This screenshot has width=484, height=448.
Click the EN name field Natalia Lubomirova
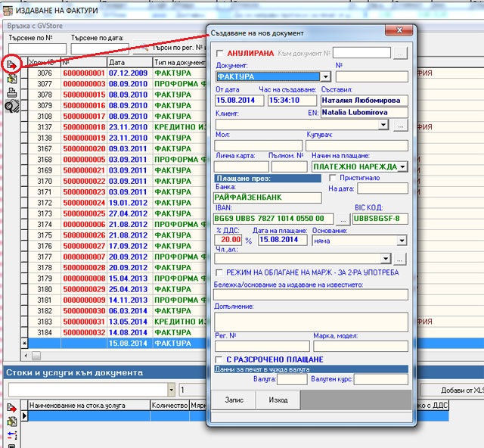[365, 113]
